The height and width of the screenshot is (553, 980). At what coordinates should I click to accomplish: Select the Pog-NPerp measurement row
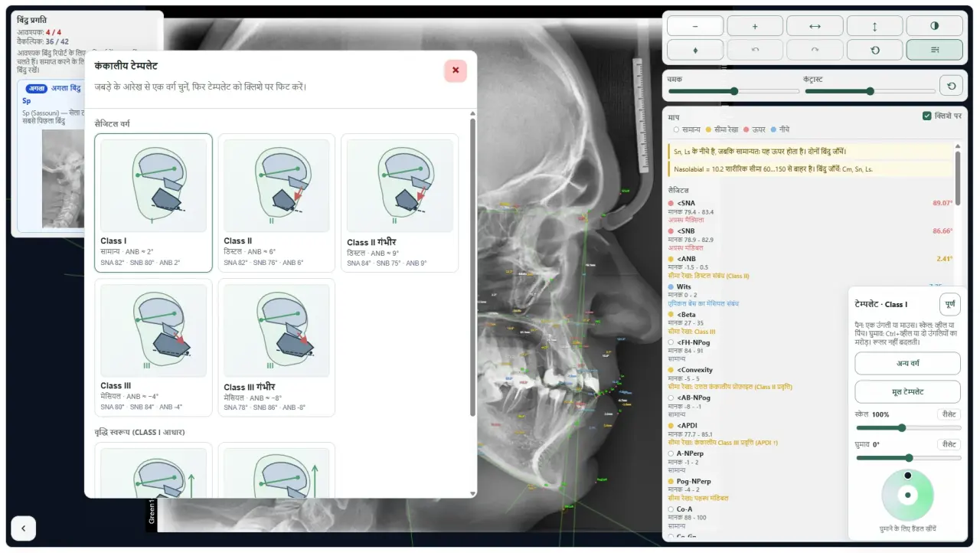point(810,489)
